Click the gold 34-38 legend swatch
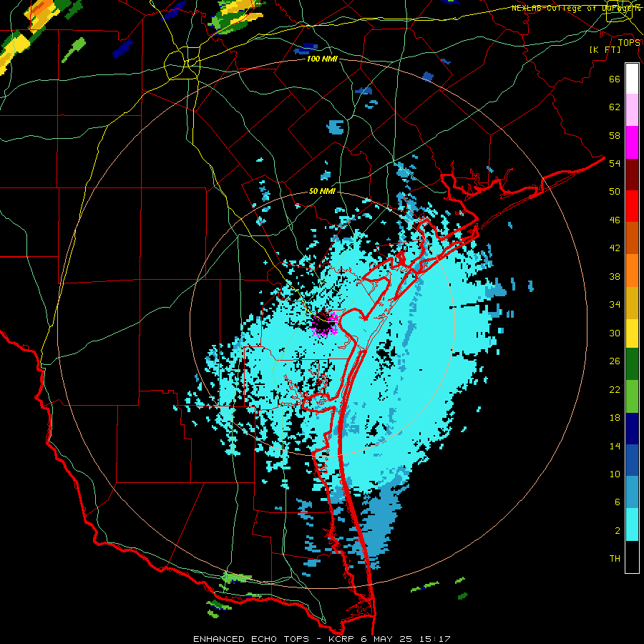The image size is (644, 644). coord(632,302)
